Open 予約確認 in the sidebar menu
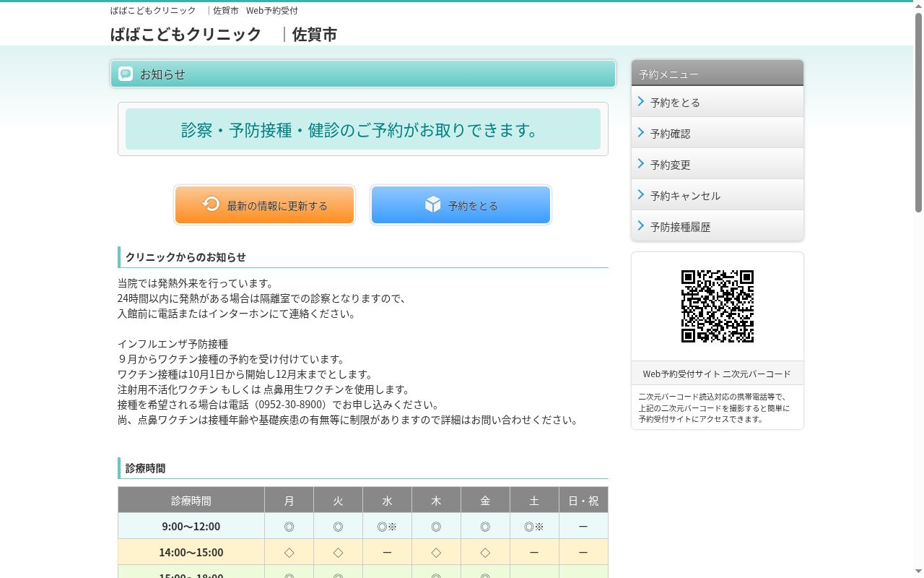924x578 pixels. coord(718,133)
